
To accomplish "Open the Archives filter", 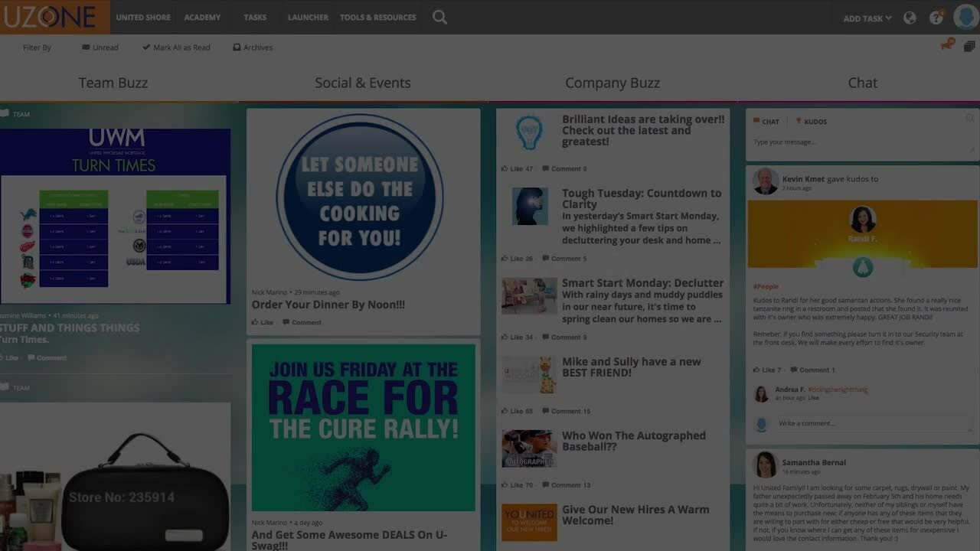I will (x=253, y=47).
